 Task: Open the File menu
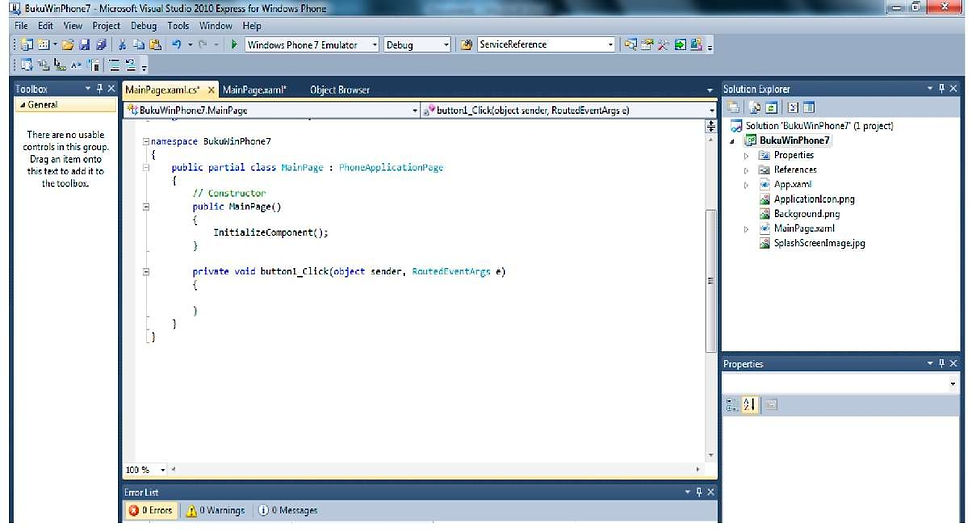(21, 26)
